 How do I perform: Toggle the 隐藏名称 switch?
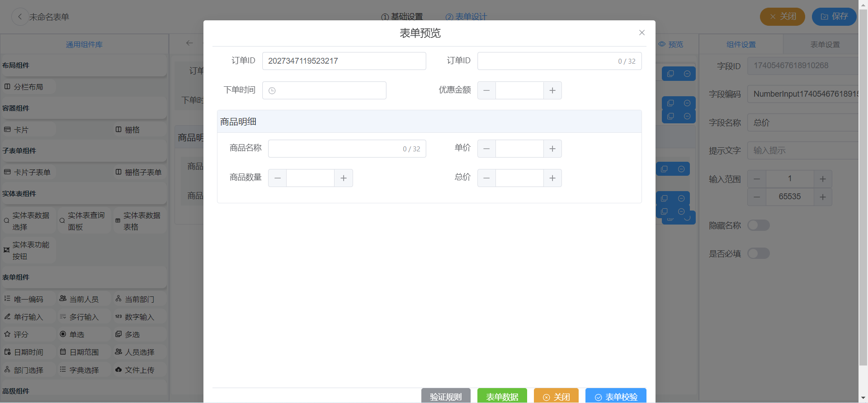(x=758, y=225)
